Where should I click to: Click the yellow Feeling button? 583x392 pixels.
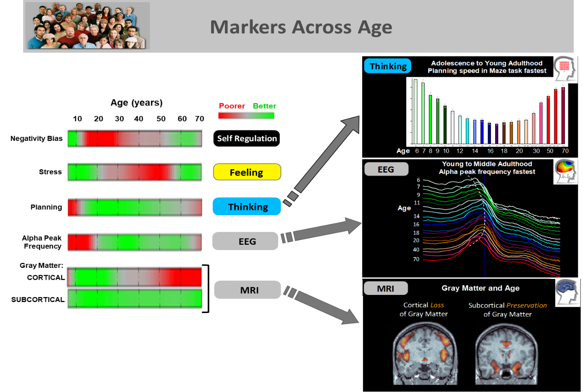[247, 172]
